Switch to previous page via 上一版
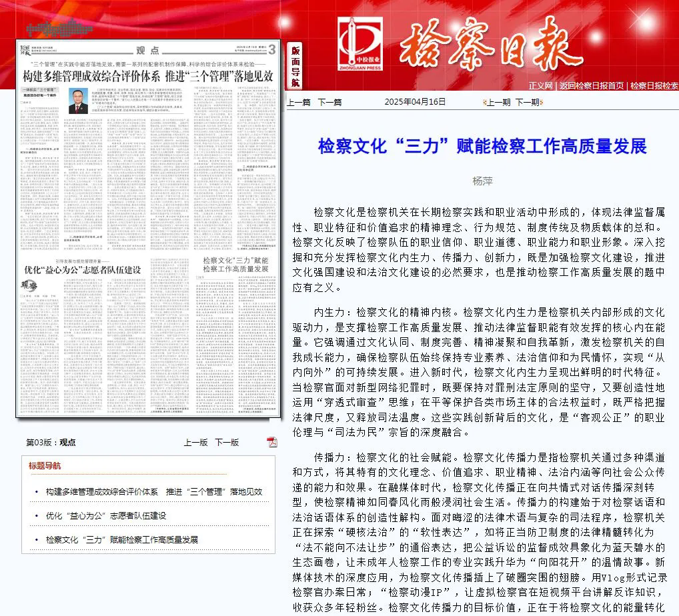 (195, 442)
